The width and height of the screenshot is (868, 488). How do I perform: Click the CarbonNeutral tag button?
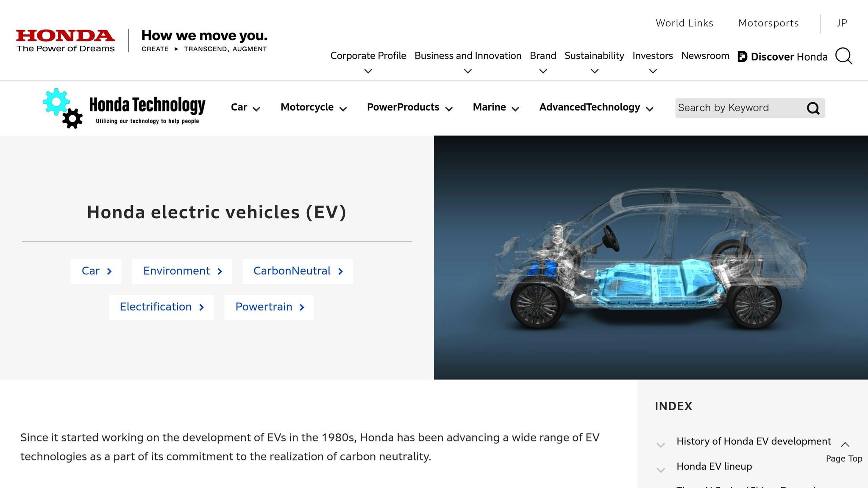[x=298, y=271]
